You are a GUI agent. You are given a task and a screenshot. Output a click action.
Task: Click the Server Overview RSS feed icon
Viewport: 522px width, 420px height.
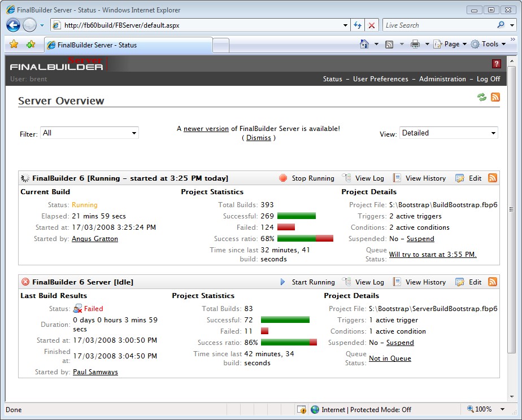(495, 97)
